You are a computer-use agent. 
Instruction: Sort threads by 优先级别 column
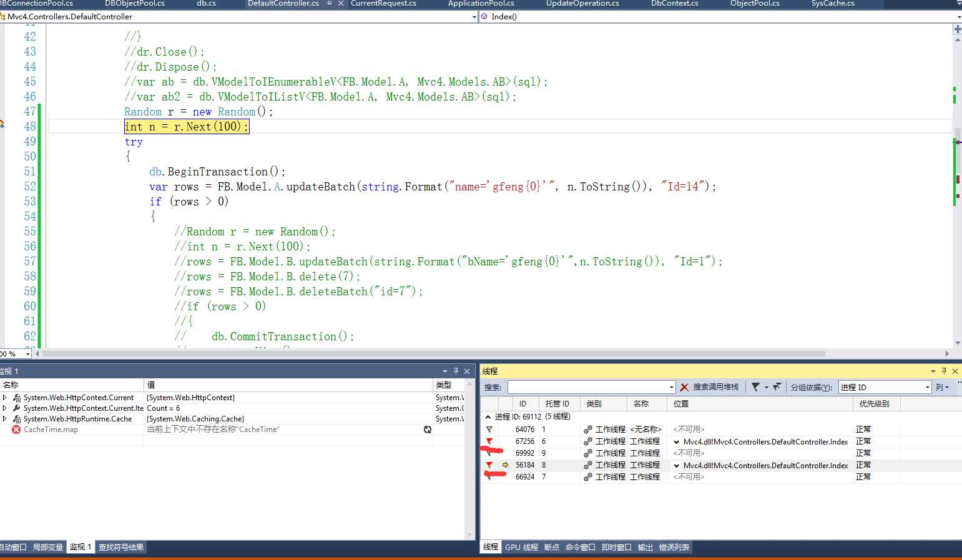click(x=876, y=404)
